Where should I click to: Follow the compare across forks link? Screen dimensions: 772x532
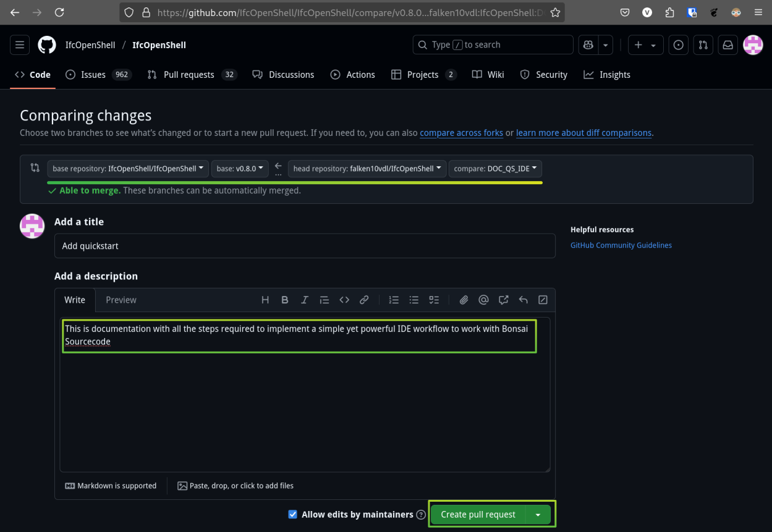[x=461, y=133]
